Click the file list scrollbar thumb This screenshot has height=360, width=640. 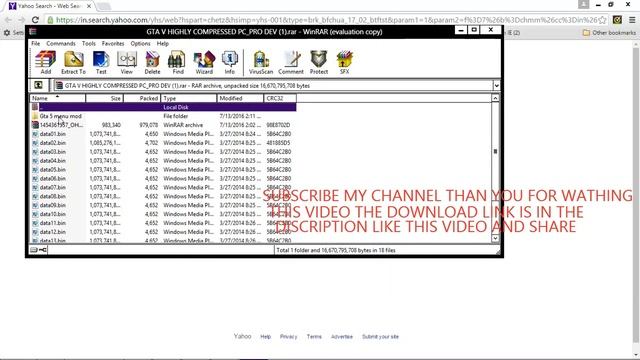click(495, 151)
